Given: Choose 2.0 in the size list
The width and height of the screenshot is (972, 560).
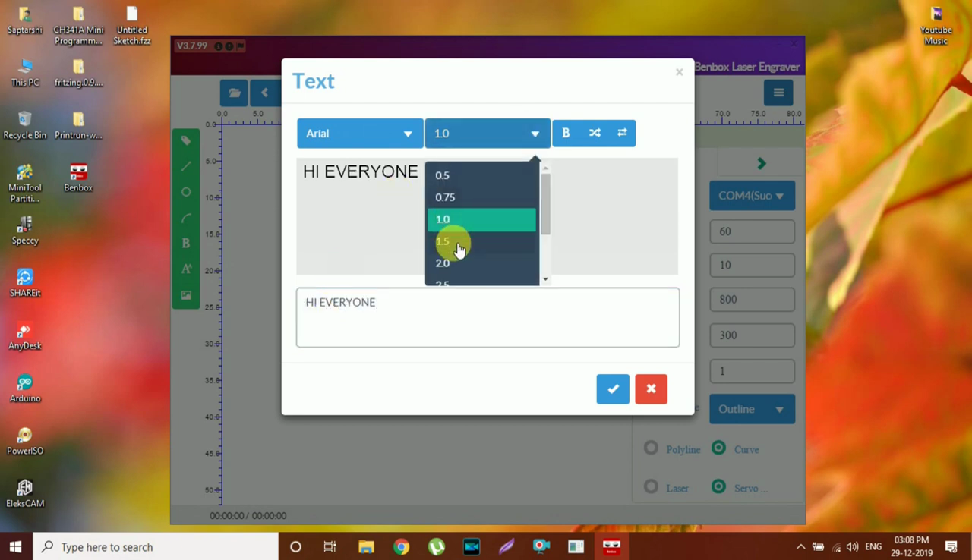Looking at the screenshot, I should click(x=481, y=263).
